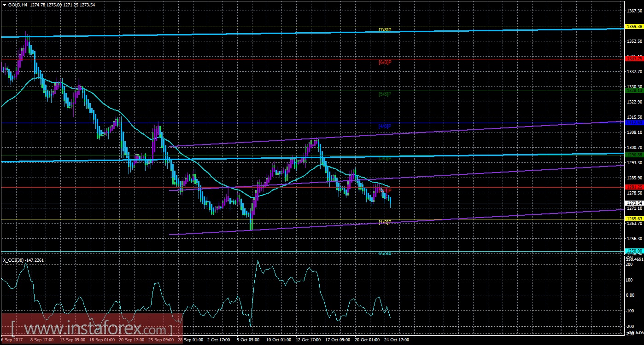Click the 1322.90 price axis value
This screenshot has height=345, width=644.
click(x=634, y=102)
